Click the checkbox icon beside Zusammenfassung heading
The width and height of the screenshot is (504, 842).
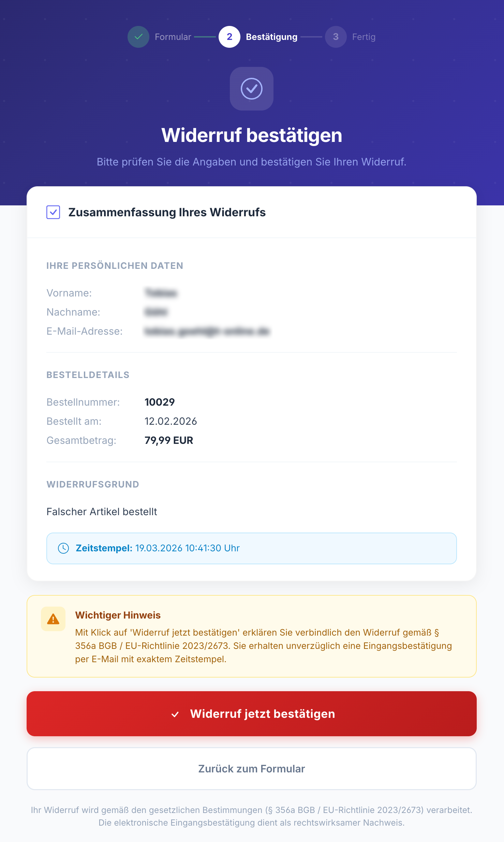[53, 212]
